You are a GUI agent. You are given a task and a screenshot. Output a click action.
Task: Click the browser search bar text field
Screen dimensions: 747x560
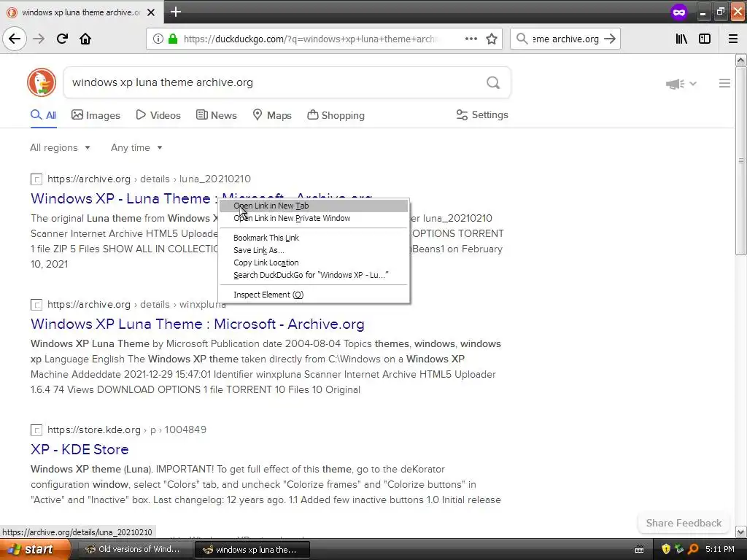565,39
